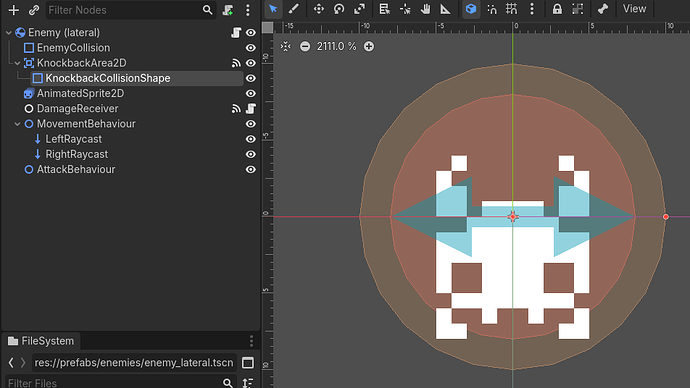The image size is (690, 388).
Task: Collapse the Enemy (lateral) root node
Action: 9,33
